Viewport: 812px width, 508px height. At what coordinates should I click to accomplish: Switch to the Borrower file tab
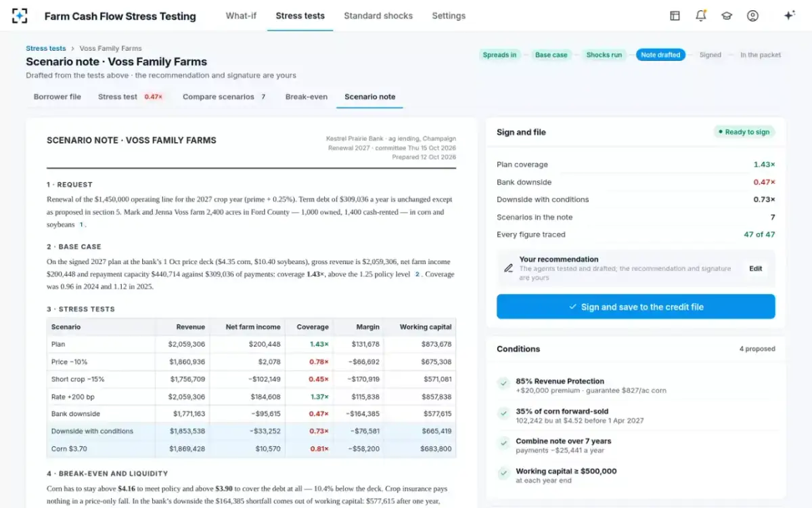[x=58, y=97]
